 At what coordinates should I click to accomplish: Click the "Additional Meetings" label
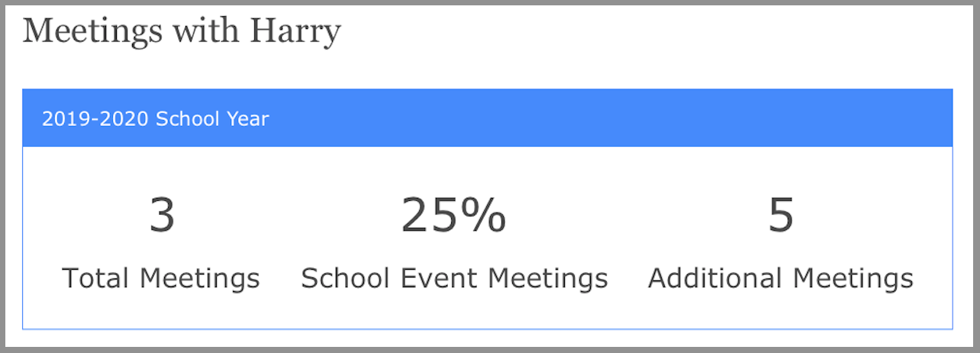tap(781, 278)
